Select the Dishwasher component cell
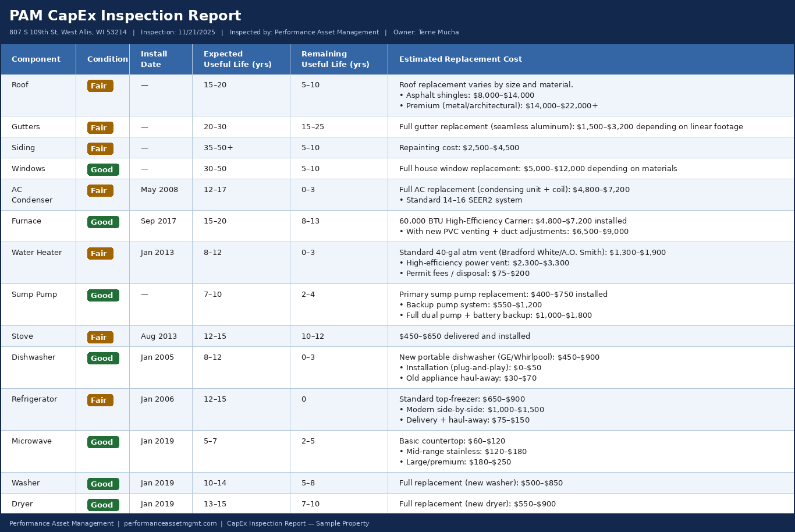The height and width of the screenshot is (532, 795). pos(38,368)
